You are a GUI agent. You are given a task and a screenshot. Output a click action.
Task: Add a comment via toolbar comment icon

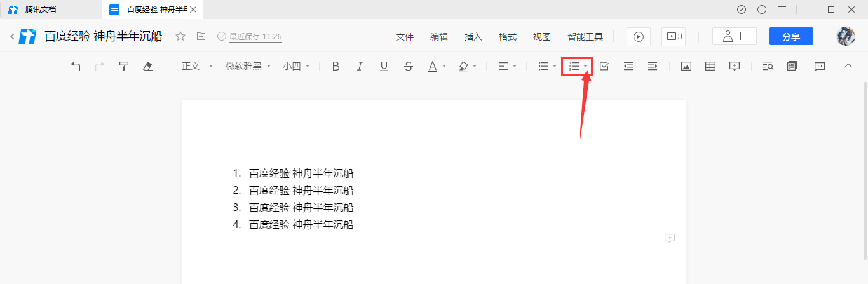coord(735,66)
